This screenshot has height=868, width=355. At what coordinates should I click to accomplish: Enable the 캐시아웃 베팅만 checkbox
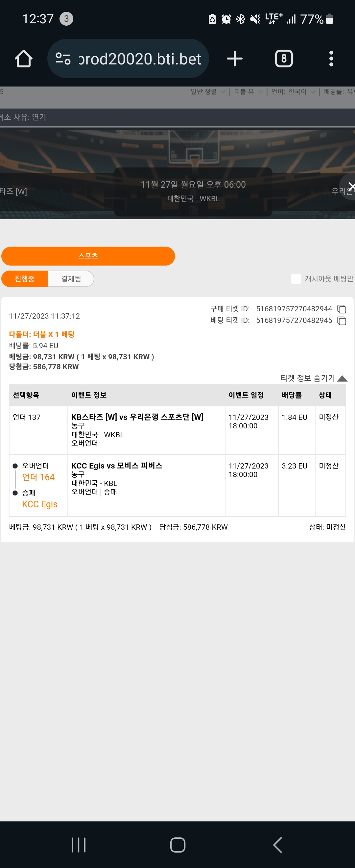pyautogui.click(x=296, y=279)
